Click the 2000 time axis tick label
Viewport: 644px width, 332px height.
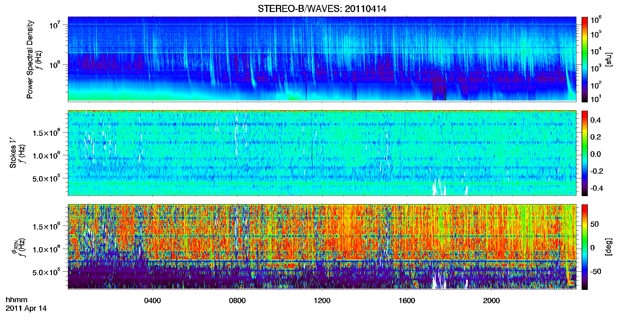pos(491,301)
